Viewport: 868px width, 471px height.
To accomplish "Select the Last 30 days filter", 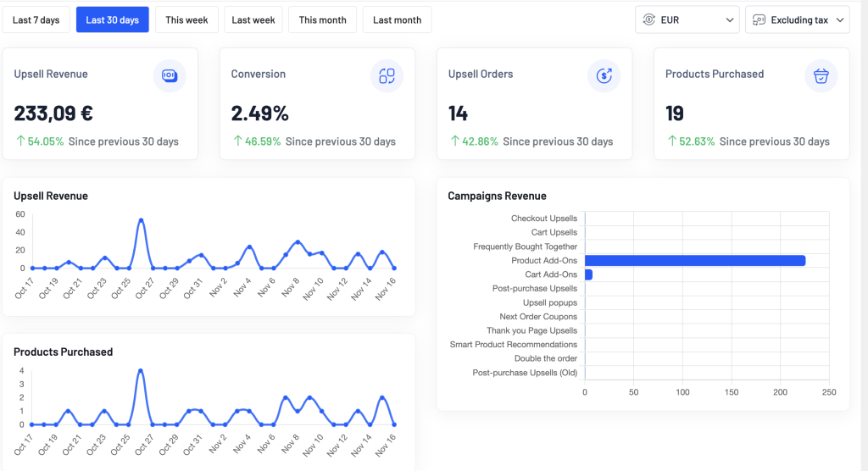I will 112,19.
